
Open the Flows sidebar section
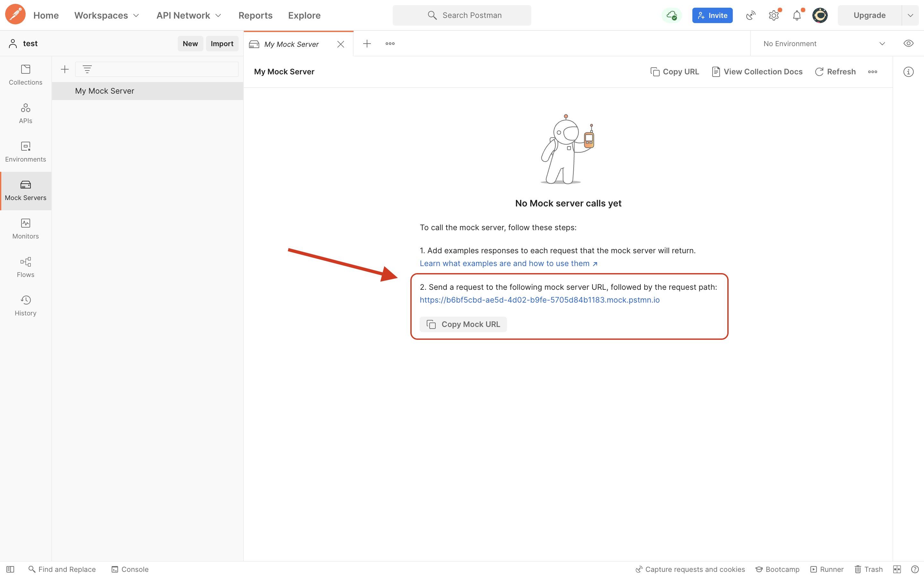25,267
